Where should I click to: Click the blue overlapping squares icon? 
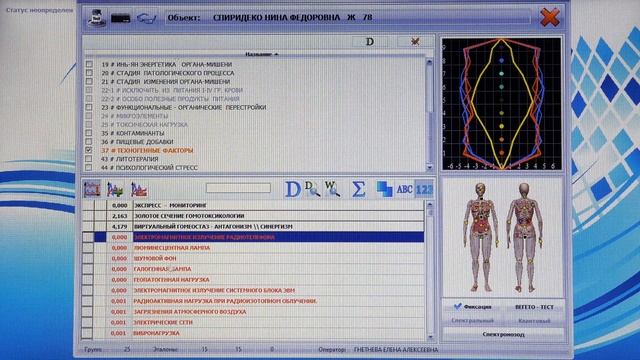(x=384, y=189)
